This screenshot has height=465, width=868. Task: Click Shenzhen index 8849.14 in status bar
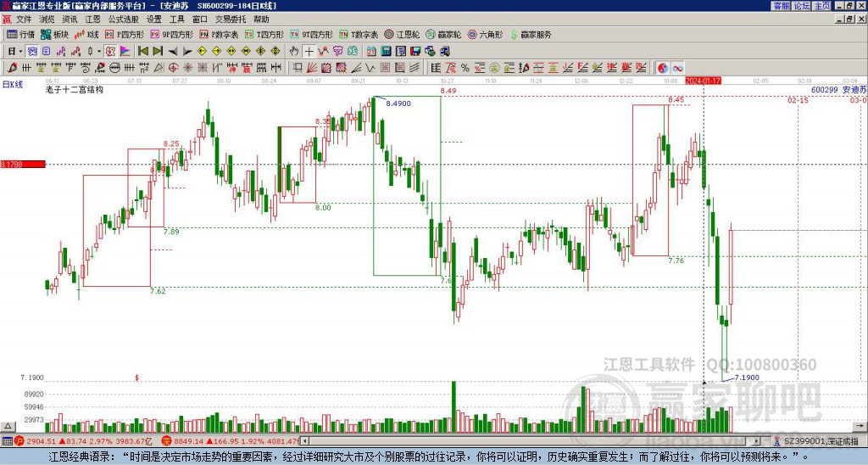(x=187, y=441)
